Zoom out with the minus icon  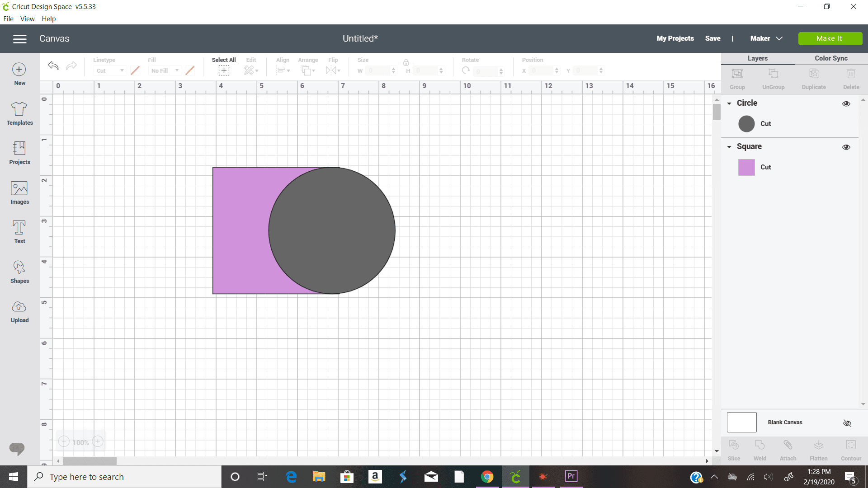coord(64,441)
